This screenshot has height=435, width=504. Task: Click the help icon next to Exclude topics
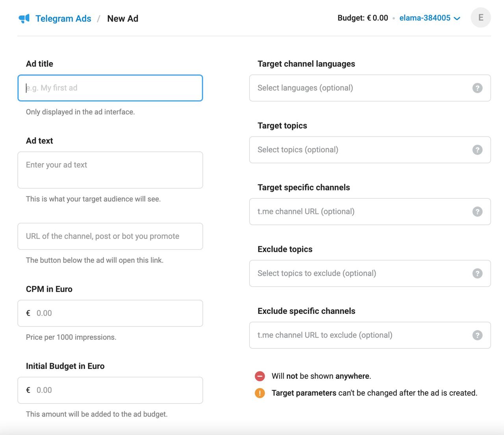[x=477, y=273]
